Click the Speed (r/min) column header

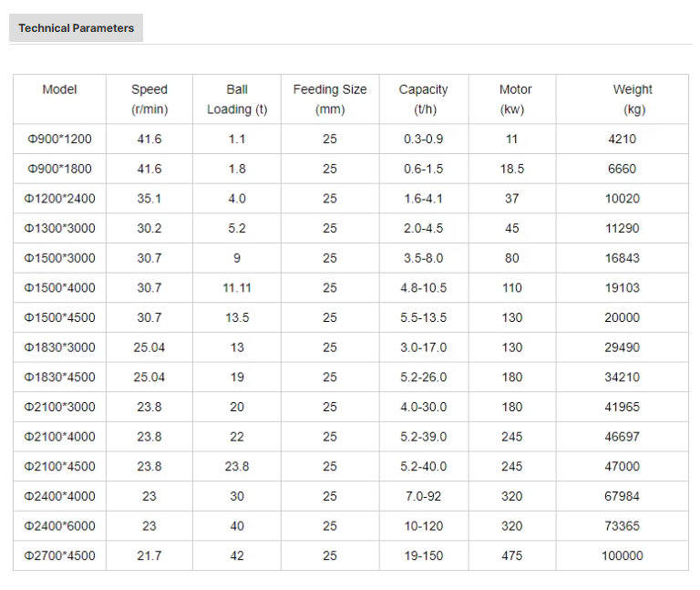(149, 99)
